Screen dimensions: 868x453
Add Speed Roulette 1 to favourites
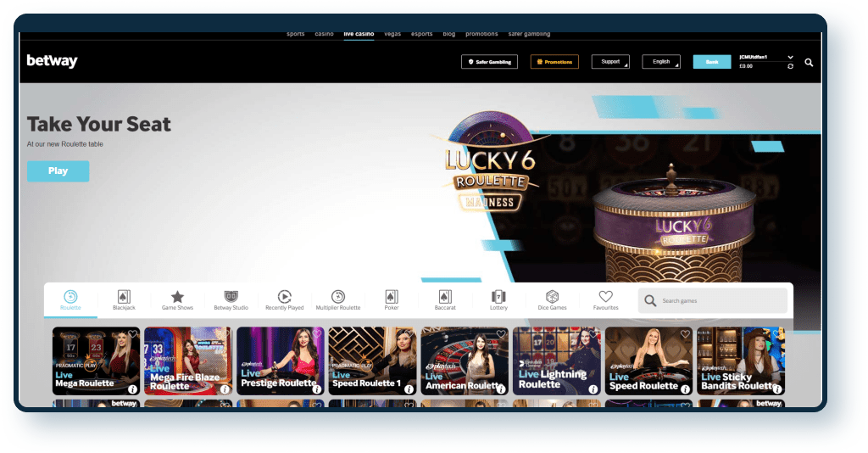409,333
